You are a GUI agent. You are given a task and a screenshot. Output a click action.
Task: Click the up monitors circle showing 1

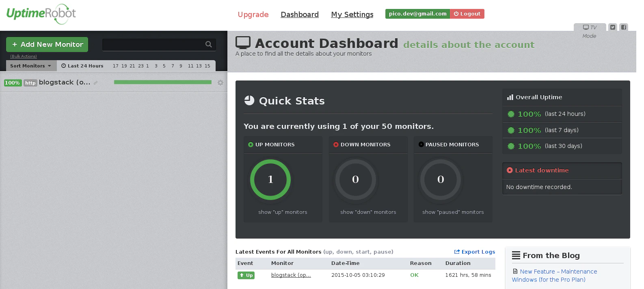270,179
